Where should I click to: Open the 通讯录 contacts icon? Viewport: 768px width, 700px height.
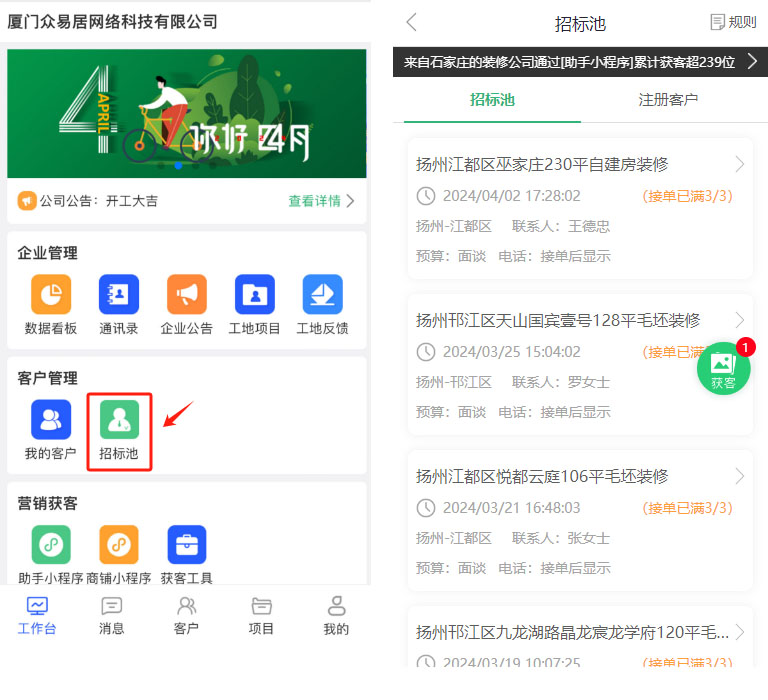tap(118, 294)
